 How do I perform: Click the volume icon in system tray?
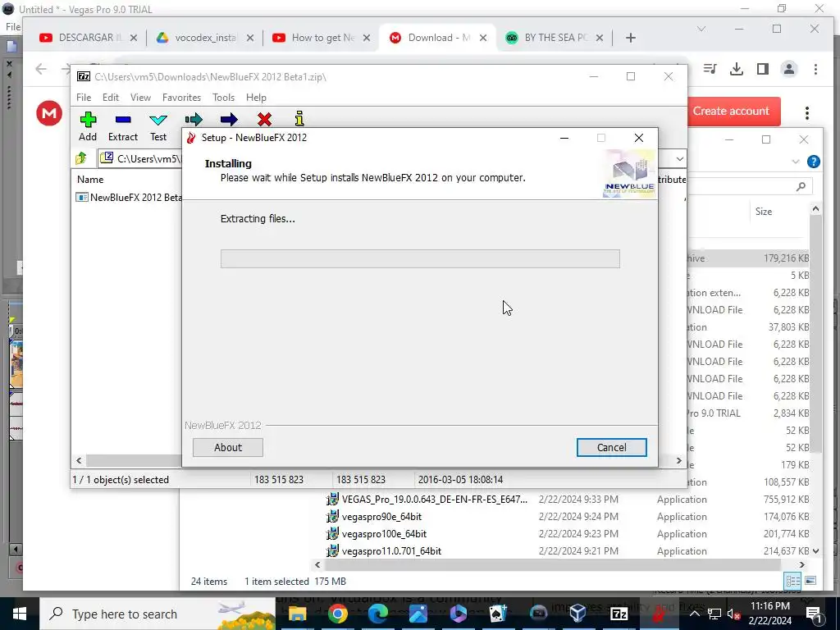point(733,614)
